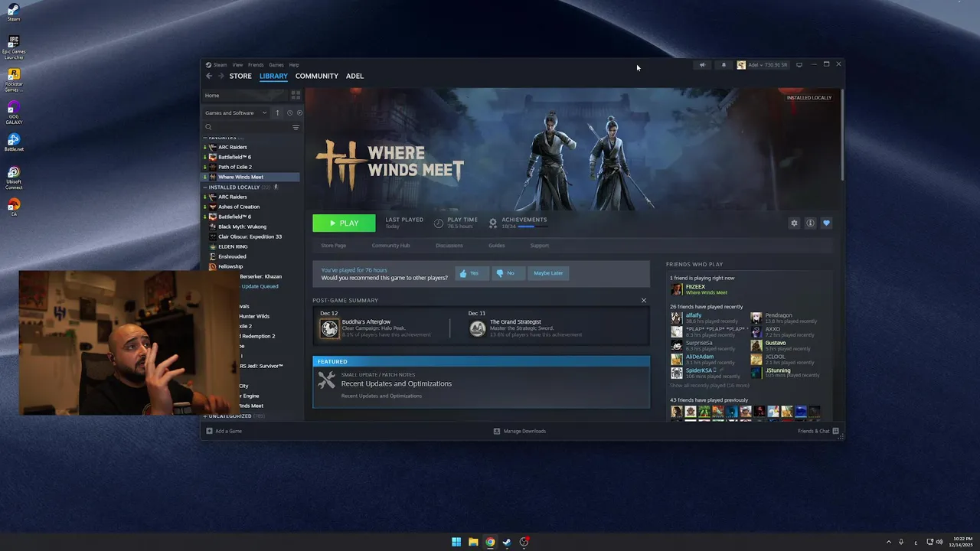Open the Rockstar Games desktop shortcut

click(x=14, y=80)
